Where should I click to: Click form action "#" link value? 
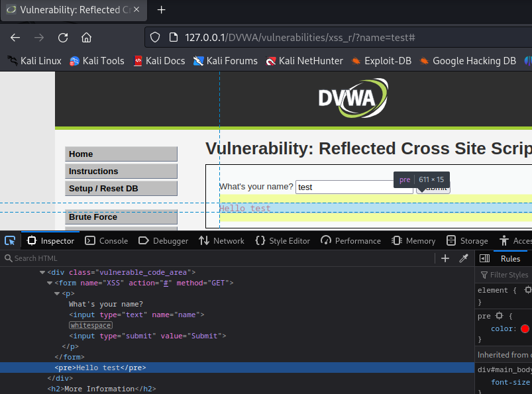coord(166,283)
